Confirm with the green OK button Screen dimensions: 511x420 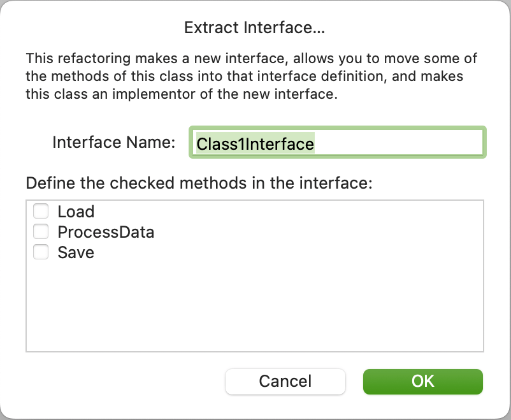(x=422, y=381)
